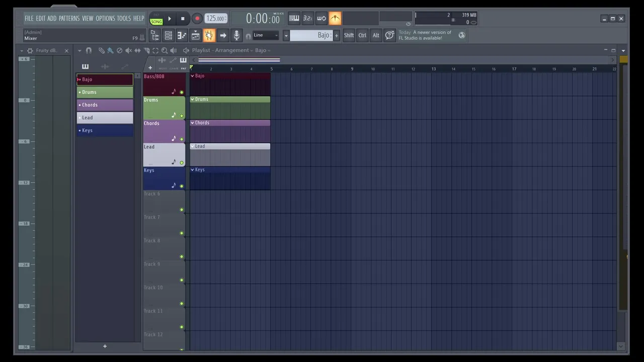
Task: Open the Channel rack icon
Action: point(169,35)
